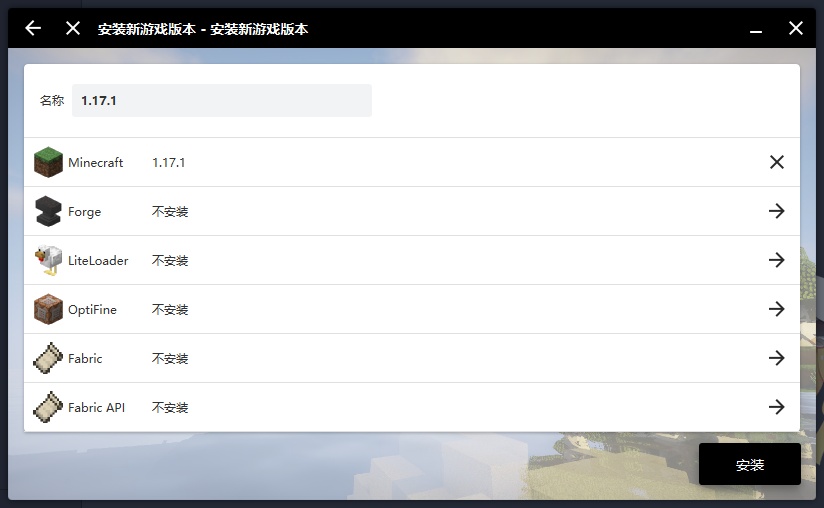Expand OptiFine version choices arrow
This screenshot has height=508, width=824.
(776, 309)
